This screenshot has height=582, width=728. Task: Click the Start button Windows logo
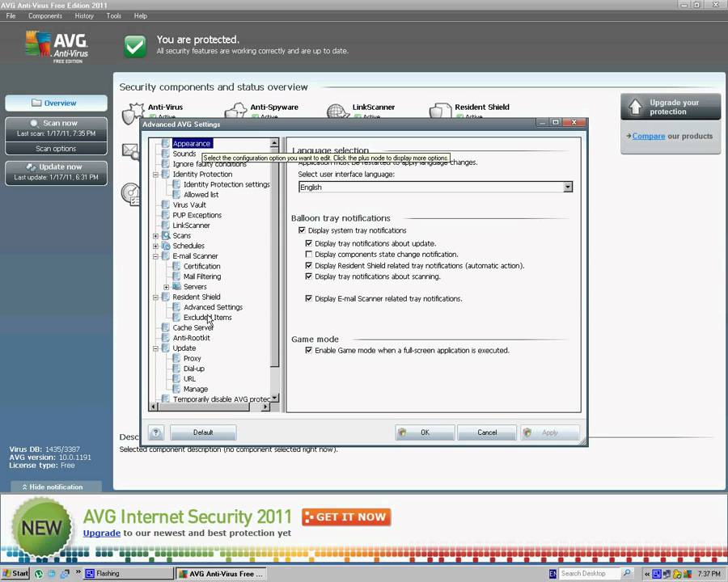[x=6, y=573]
